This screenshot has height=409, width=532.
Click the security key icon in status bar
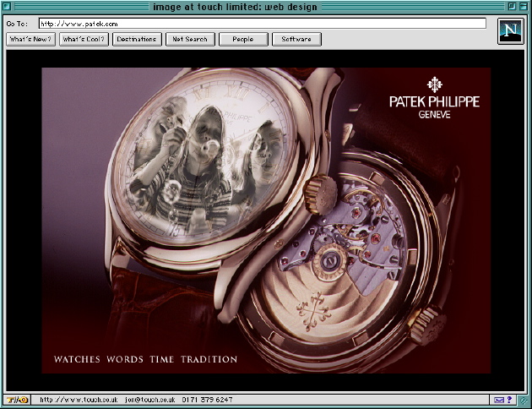tap(17, 400)
